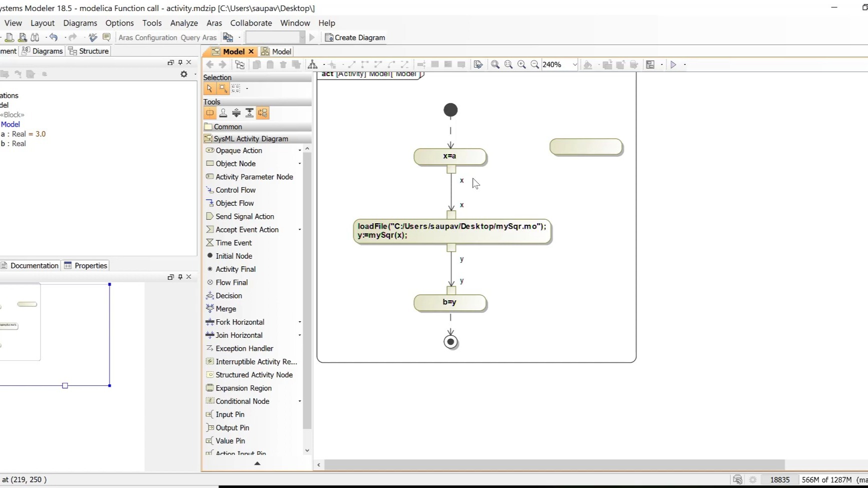Click the Fit in Window zoom icon
The height and width of the screenshot is (488, 868).
(495, 65)
